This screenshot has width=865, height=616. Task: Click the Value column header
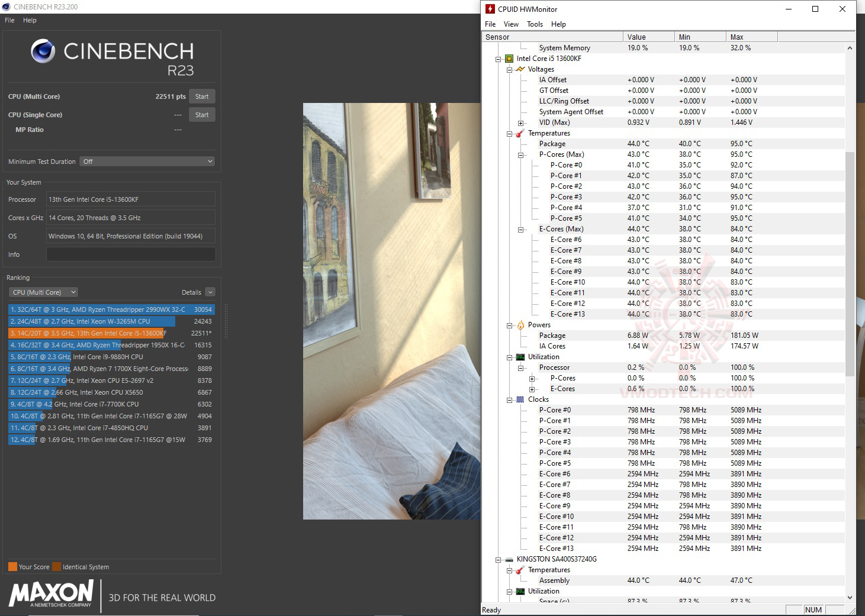[649, 37]
